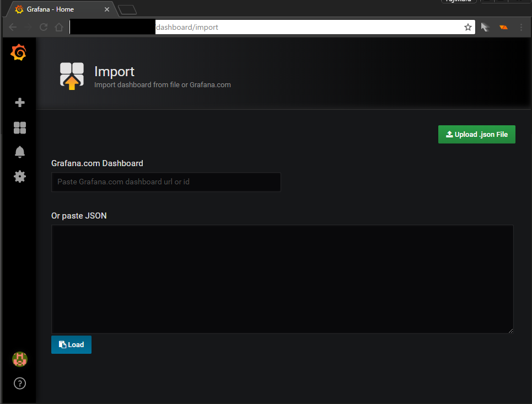Click the Grafana logo in the sidebar
532x404 pixels.
pyautogui.click(x=18, y=52)
